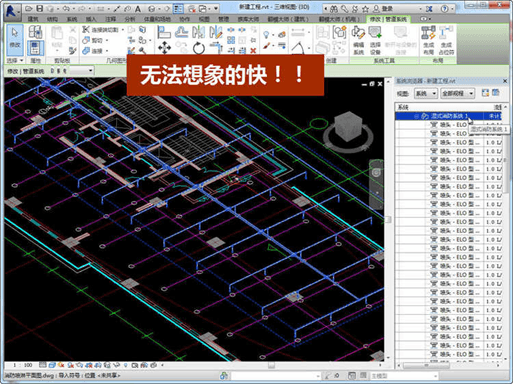Screen dimensions: 513x384
Task: Click the text tool 'A' in quick access toolbar
Action: pyautogui.click(x=137, y=9)
